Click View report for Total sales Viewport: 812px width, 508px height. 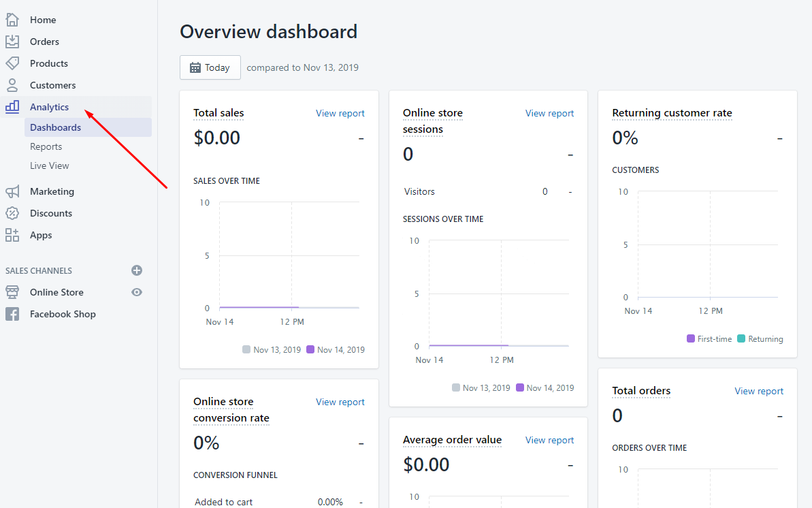[x=340, y=113]
